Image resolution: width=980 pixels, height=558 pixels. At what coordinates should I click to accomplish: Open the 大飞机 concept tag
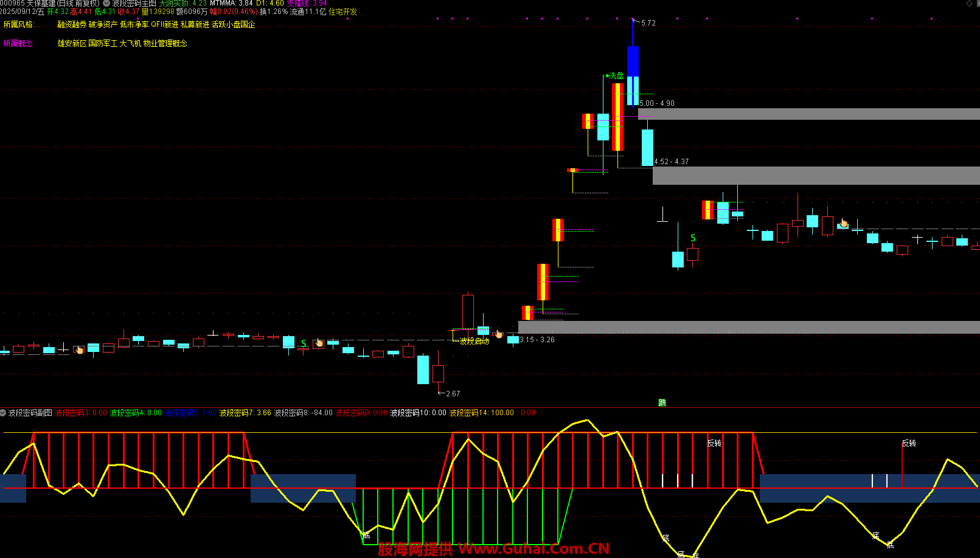[130, 43]
